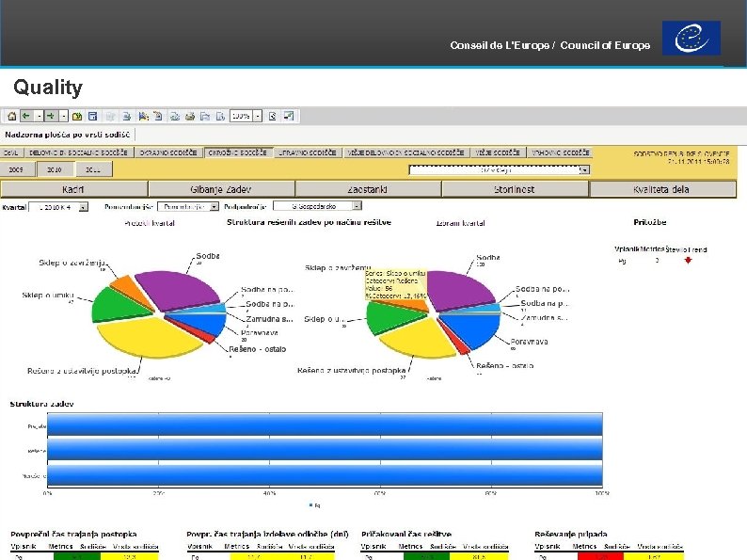Select the first court tab at far left
The image size is (747, 560).
11,152
